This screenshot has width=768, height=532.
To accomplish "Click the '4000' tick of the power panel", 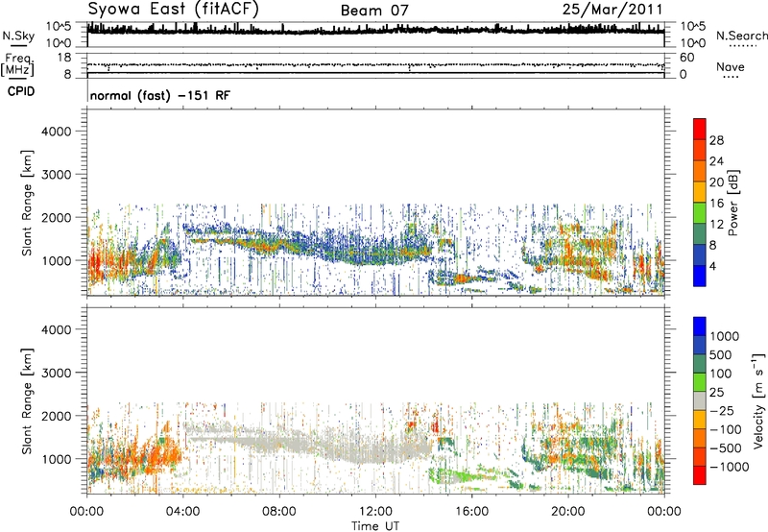I will pyautogui.click(x=57, y=132).
